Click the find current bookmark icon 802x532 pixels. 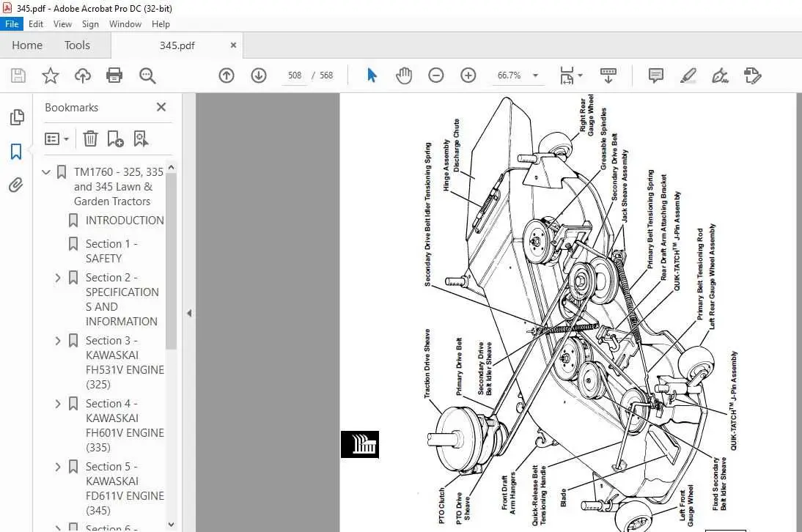tap(141, 138)
